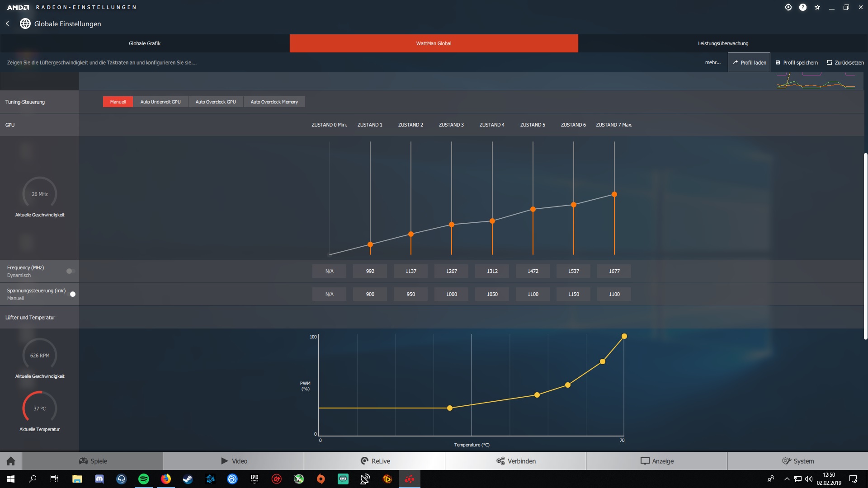The image size is (868, 488).
Task: Select Auto Undervolt GPU tuning mode
Action: pyautogui.click(x=160, y=102)
